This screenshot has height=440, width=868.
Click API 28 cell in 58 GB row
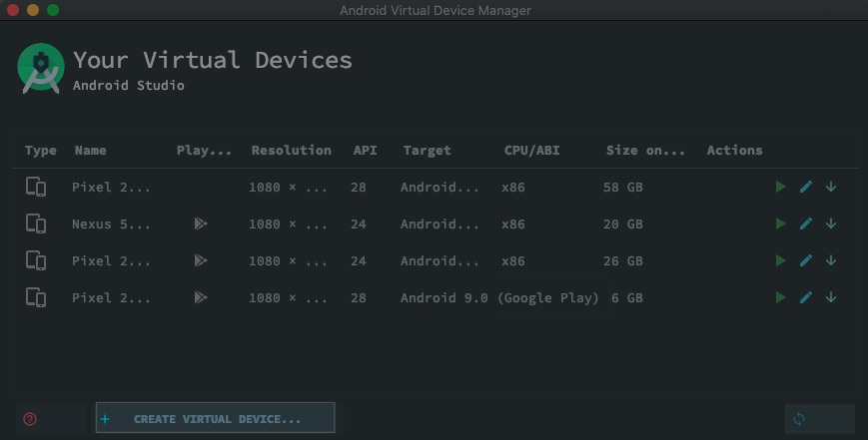coord(359,187)
